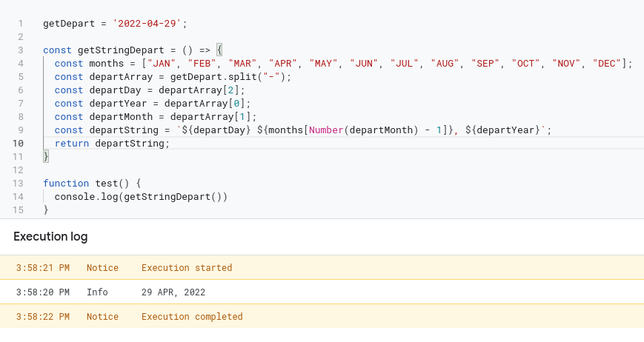Click the 3:58:20 PM timestamp

[43, 292]
